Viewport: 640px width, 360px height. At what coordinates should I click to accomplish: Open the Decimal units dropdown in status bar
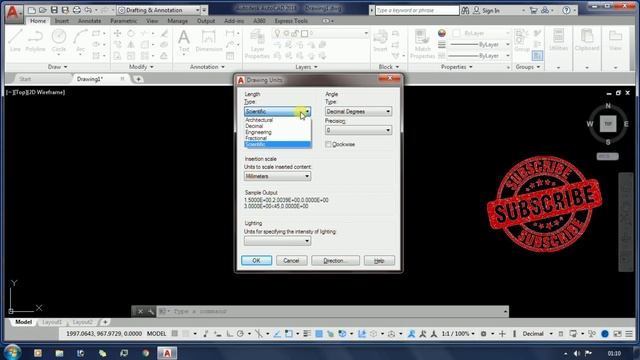coord(538,334)
